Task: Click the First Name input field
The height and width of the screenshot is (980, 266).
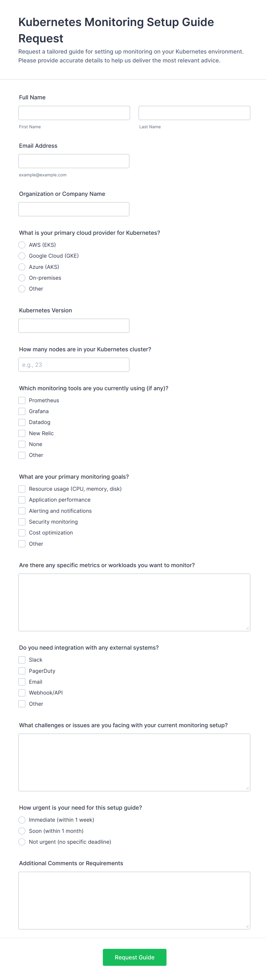Action: click(x=74, y=113)
